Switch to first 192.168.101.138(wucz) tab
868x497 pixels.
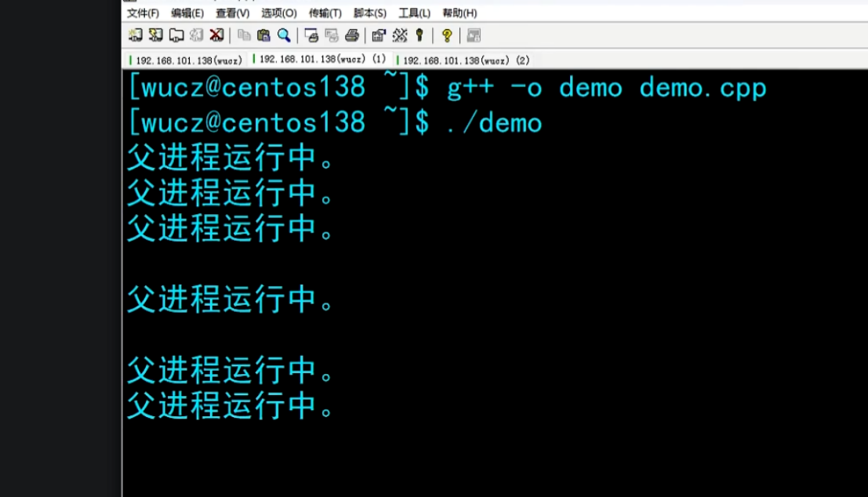[186, 60]
